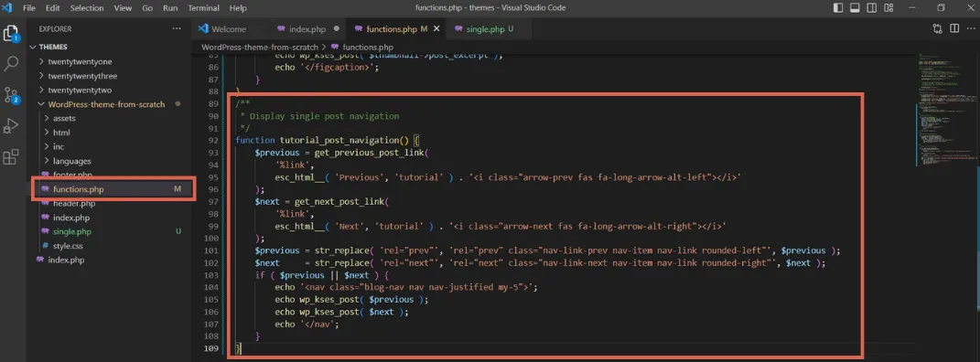Screen dimensions: 980x362
Task: Toggle the secondary side bar layout
Action: pos(872,8)
